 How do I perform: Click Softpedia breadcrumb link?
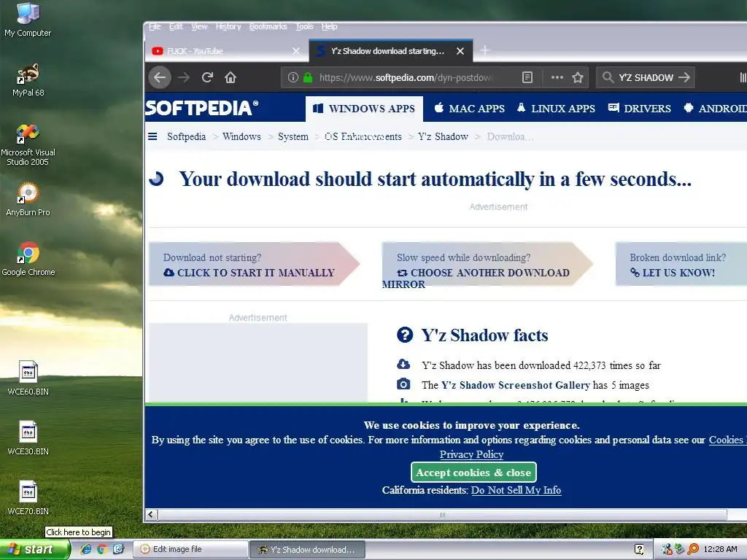coord(186,136)
